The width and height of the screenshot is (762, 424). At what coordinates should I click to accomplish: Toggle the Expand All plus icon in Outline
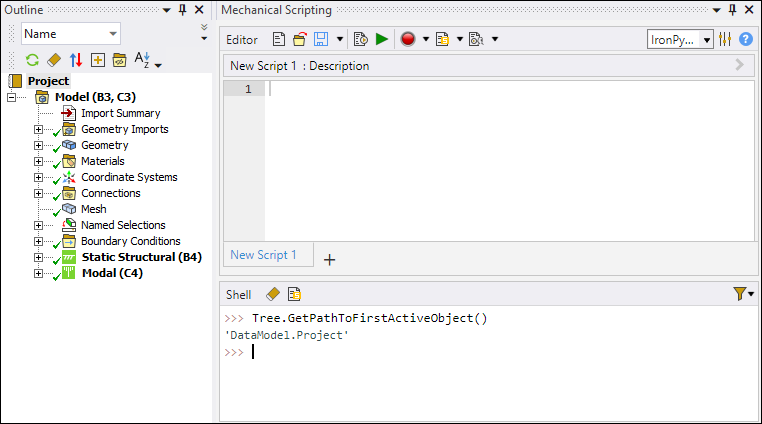click(x=97, y=60)
